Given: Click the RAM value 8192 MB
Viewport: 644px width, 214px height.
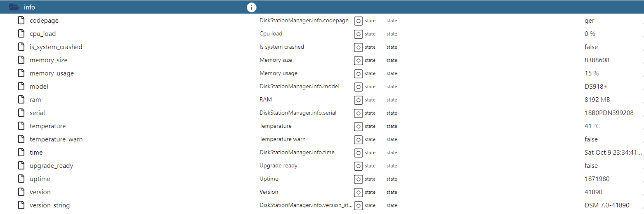Looking at the screenshot, I should tap(597, 100).
